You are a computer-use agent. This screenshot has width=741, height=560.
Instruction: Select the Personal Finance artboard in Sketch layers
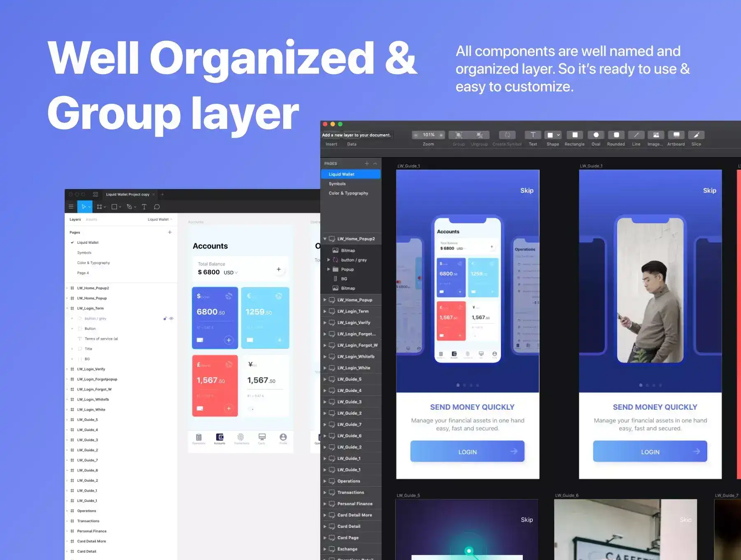pyautogui.click(x=354, y=504)
